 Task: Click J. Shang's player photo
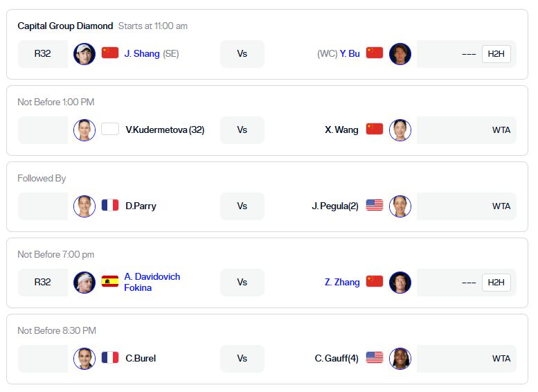(84, 54)
